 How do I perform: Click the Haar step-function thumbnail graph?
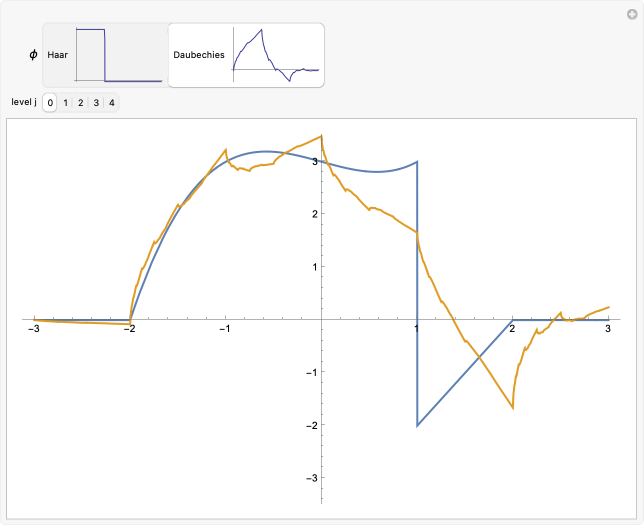pos(118,55)
